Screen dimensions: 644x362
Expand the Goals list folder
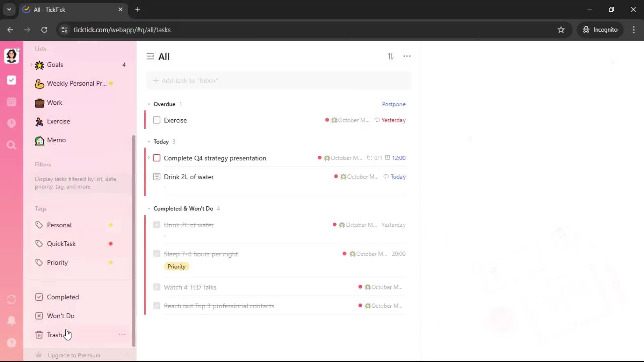click(32, 65)
